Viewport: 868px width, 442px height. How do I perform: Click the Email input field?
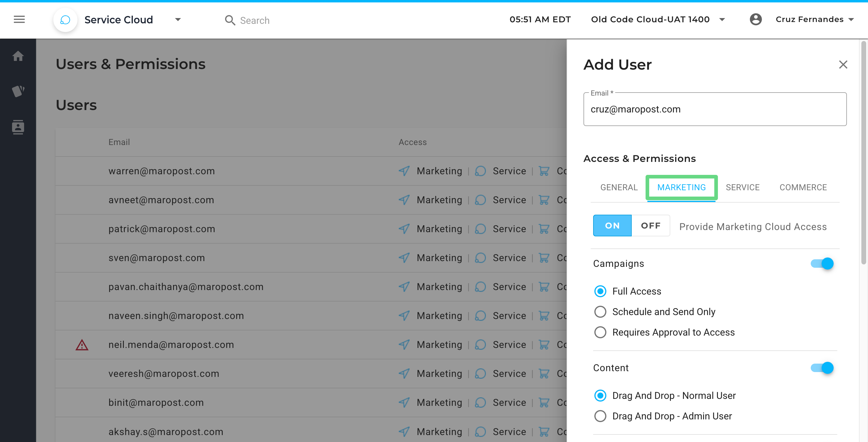[x=714, y=109]
